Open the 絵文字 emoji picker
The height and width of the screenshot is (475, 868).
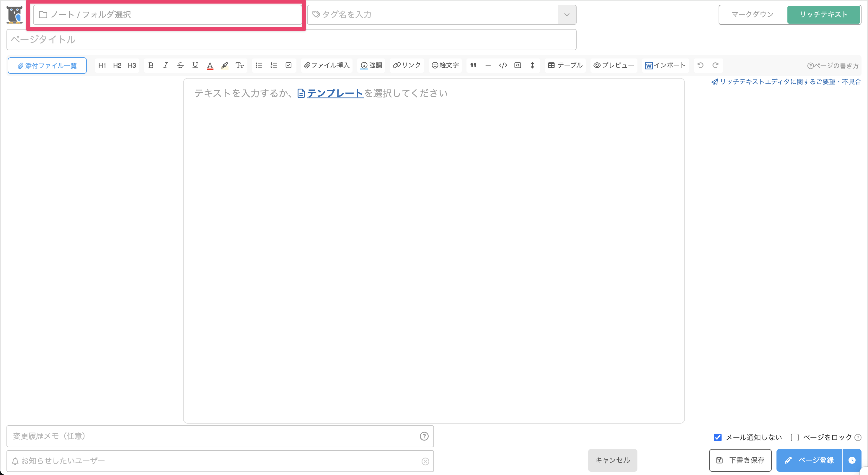[445, 65]
